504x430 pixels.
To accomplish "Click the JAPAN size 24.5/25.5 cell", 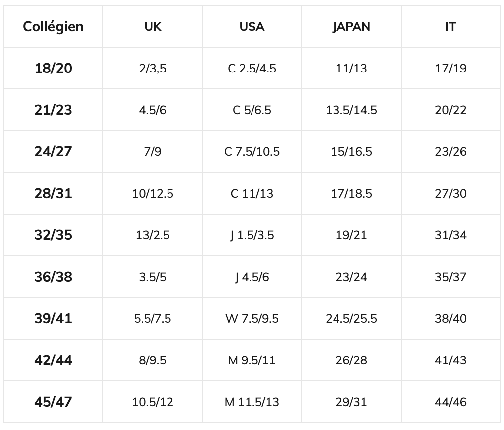I will [351, 319].
